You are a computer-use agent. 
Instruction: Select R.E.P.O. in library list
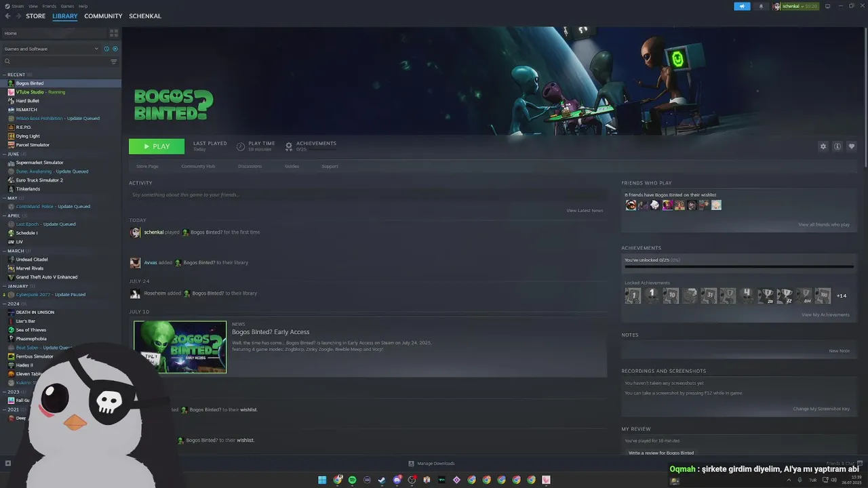click(60, 127)
